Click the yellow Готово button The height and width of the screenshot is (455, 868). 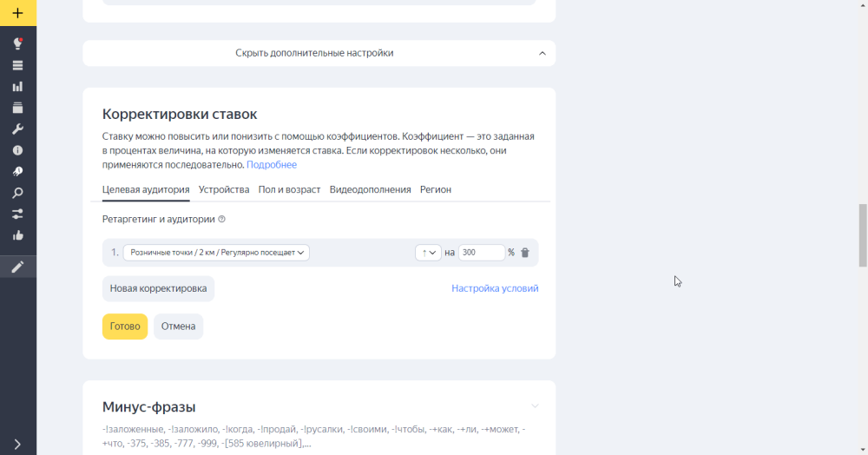click(125, 326)
